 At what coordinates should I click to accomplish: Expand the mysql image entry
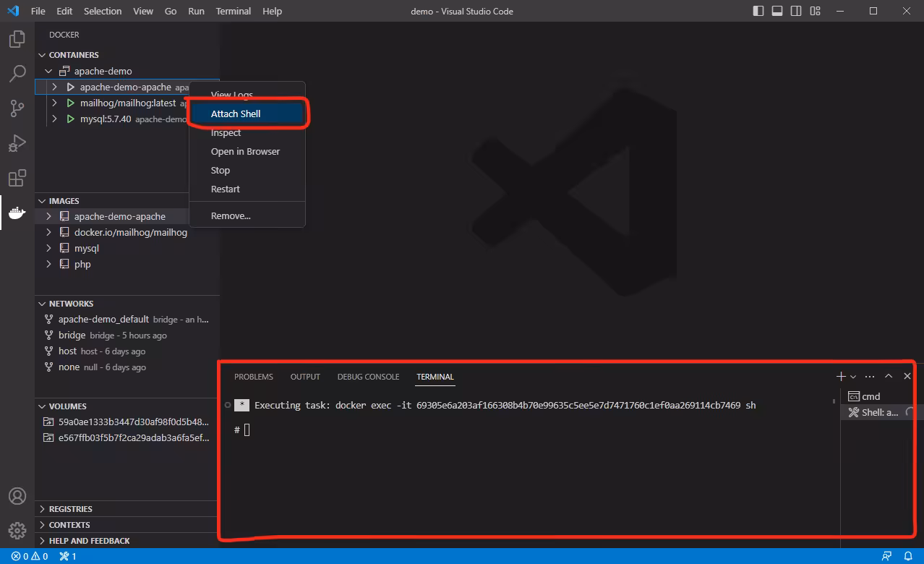48,248
